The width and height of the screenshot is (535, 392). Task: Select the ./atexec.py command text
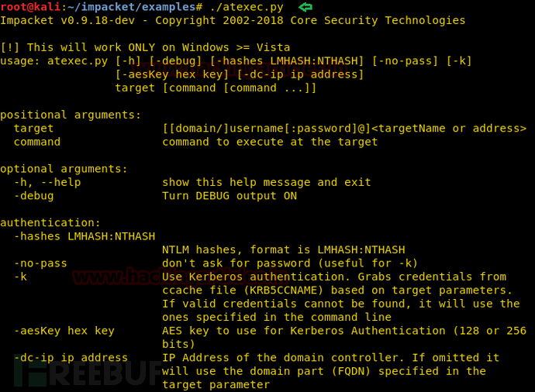click(x=247, y=7)
